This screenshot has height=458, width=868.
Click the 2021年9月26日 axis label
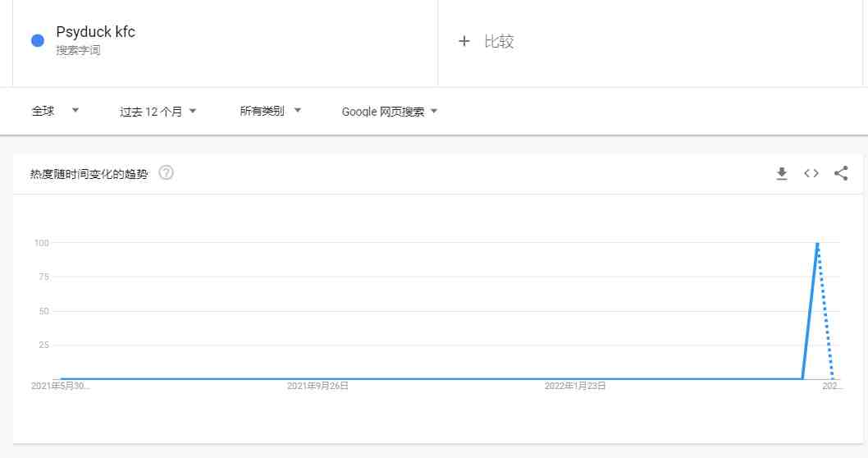point(318,386)
